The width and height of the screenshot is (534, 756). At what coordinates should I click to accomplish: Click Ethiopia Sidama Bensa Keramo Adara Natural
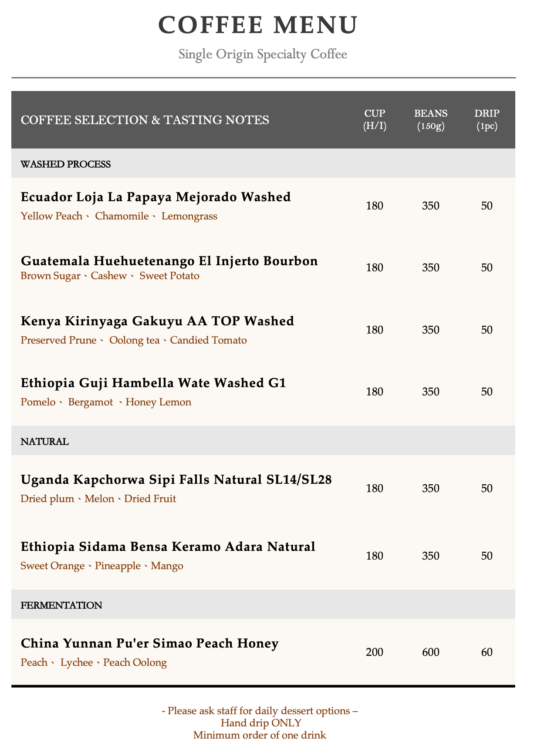168,547
